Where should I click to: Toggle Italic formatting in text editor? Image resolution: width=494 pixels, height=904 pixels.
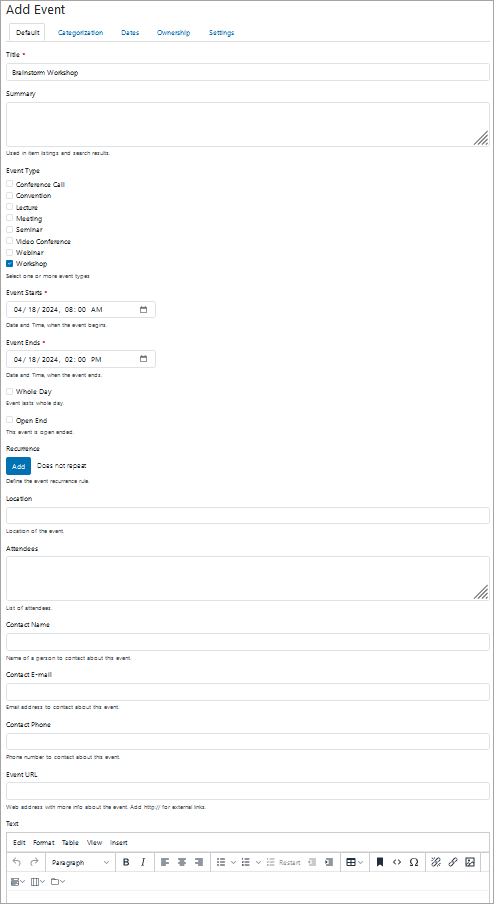tap(143, 862)
